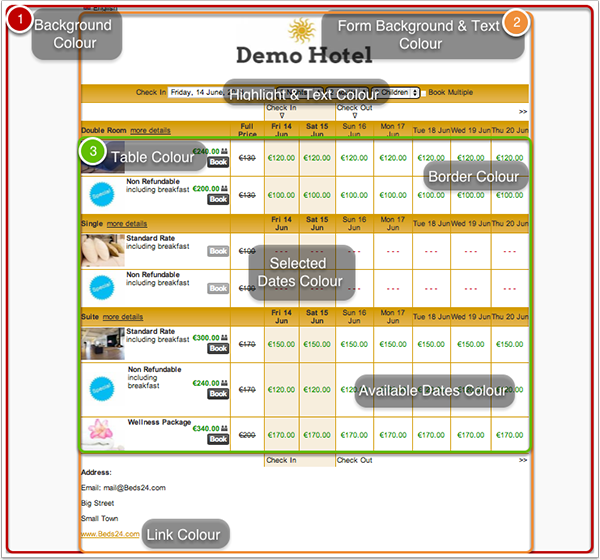Click guests icon beside €200.00 price
Image resolution: width=600 pixels, height=560 pixels.
point(224,188)
